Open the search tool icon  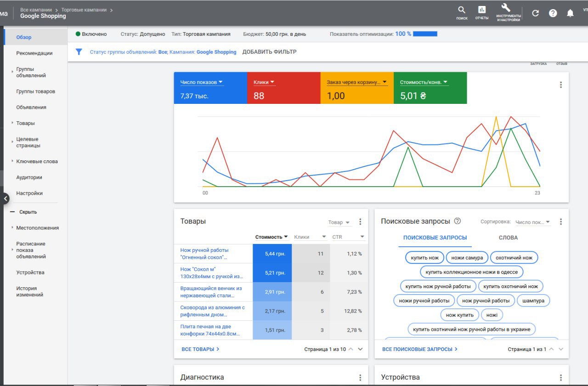tap(462, 10)
